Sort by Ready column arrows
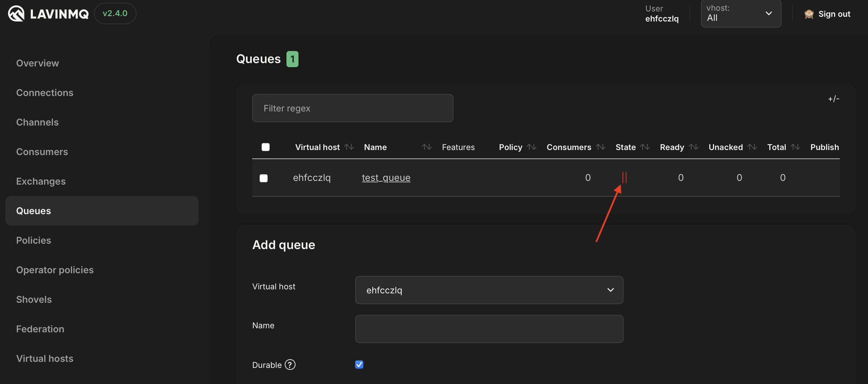Viewport: 868px width, 384px height. point(694,147)
